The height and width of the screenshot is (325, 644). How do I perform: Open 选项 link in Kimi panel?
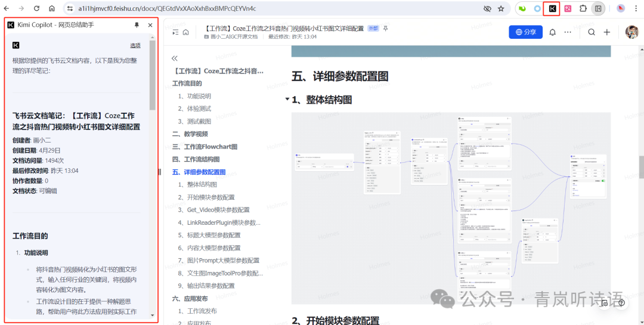[x=135, y=45]
